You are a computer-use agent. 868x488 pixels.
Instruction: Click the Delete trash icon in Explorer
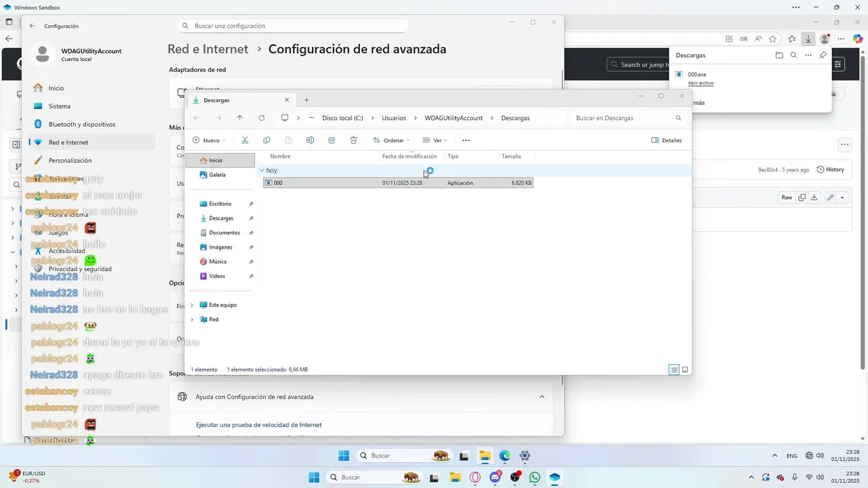click(353, 140)
